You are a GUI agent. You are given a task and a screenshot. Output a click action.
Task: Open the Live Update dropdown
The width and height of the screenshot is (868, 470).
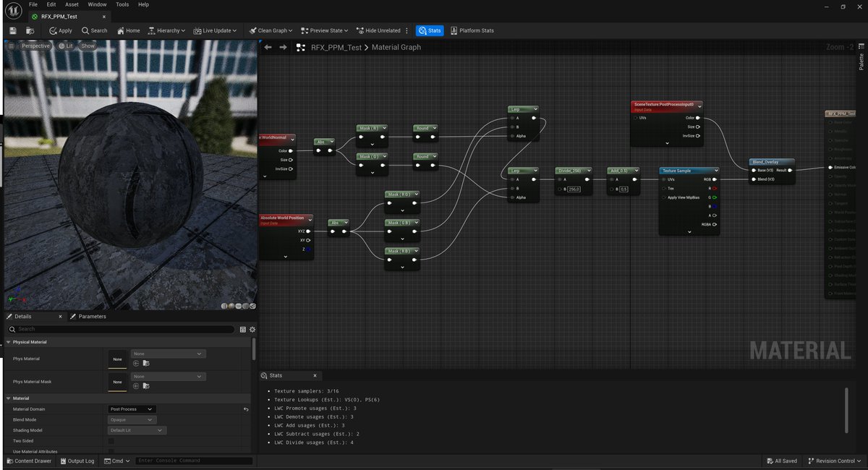(215, 30)
